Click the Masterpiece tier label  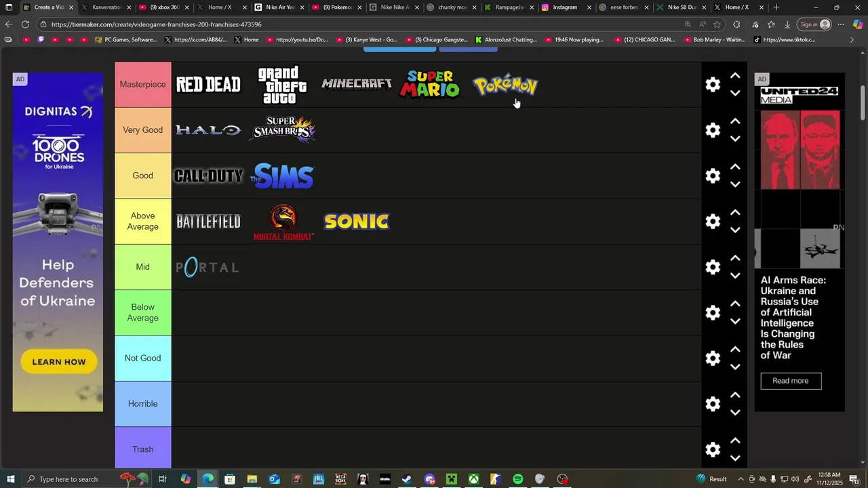(142, 85)
